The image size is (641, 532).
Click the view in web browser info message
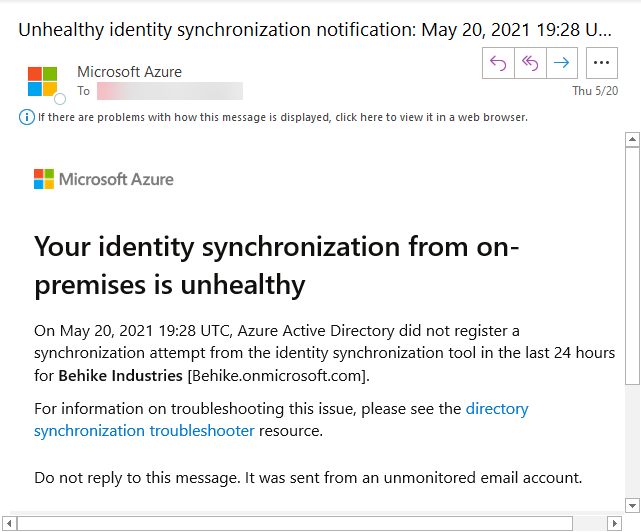pos(283,117)
